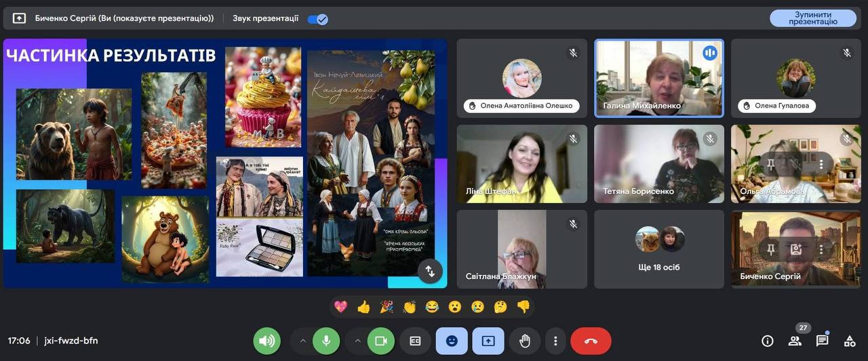Raise your hand
The image size is (868, 361).
click(524, 341)
